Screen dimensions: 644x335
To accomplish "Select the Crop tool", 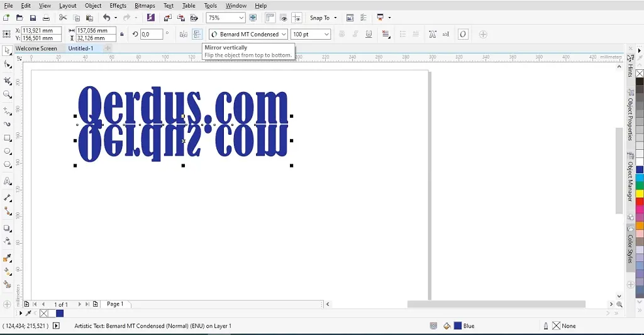I will tap(7, 80).
